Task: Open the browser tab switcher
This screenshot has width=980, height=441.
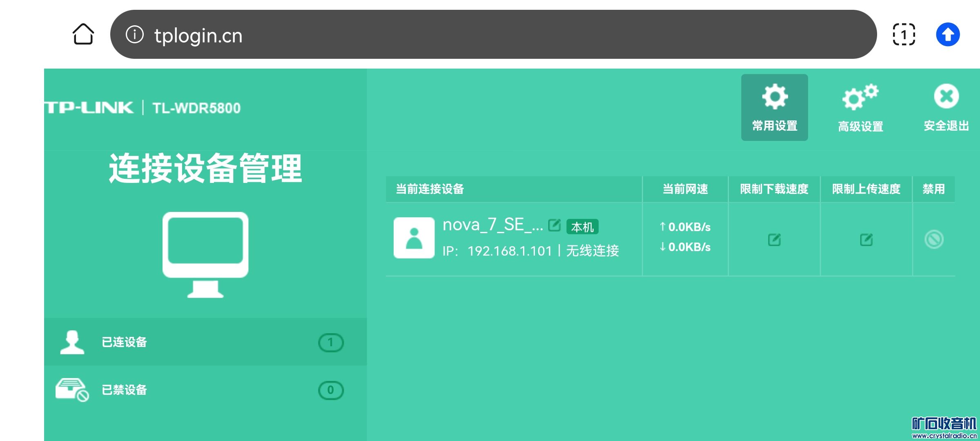Action: point(904,34)
